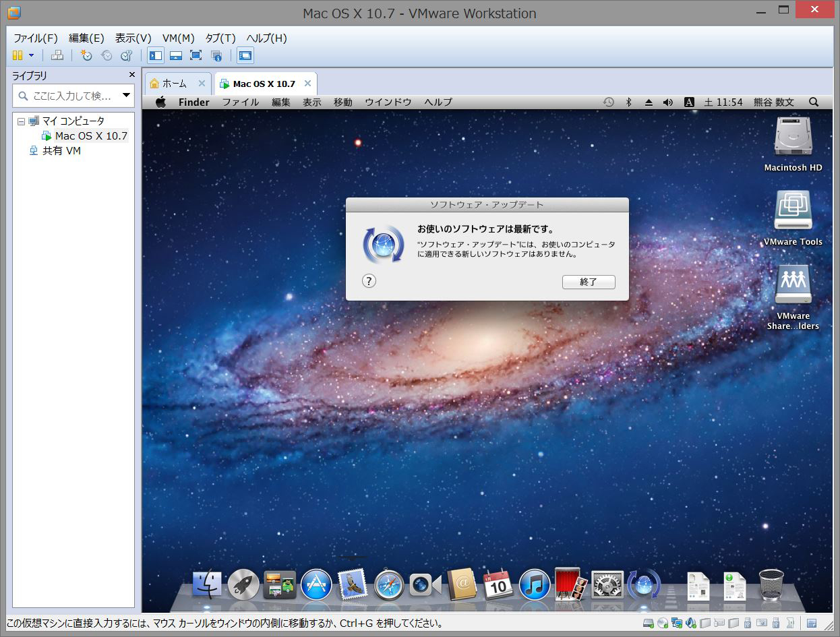Select the Macintosh HD desktop icon
840x637 pixels.
(x=793, y=144)
